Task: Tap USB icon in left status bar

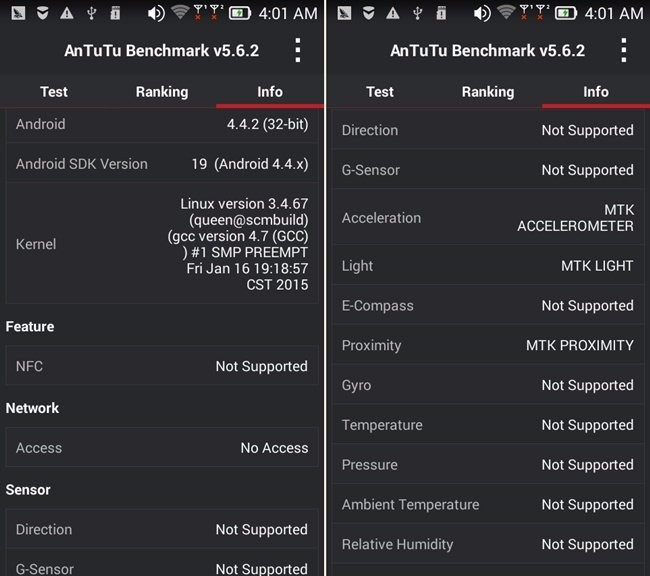Action: 92,13
